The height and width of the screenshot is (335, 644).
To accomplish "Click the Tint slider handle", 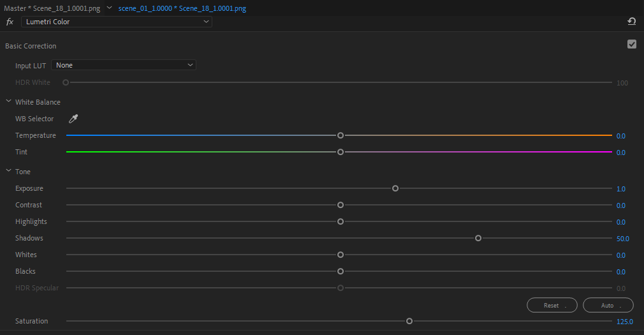I will tap(340, 152).
